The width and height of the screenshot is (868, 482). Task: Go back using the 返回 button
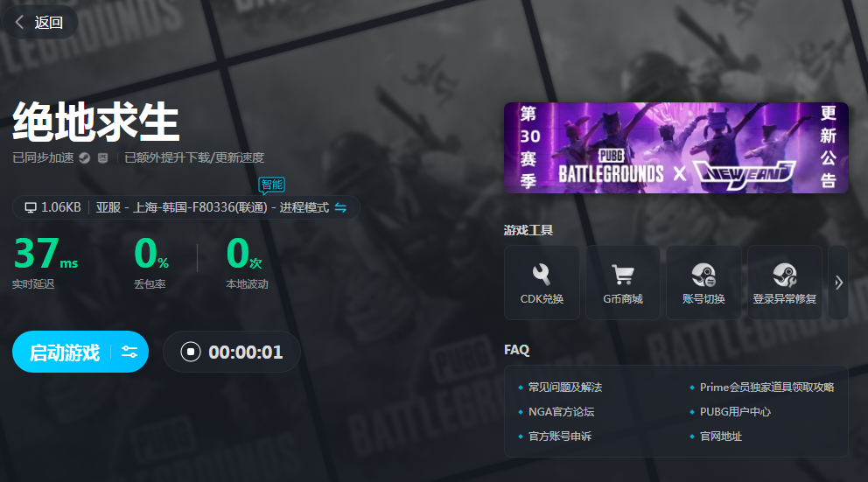pyautogui.click(x=40, y=22)
